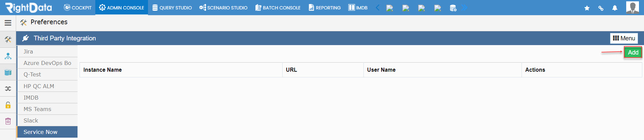Open Scenario Studio
This screenshot has width=644, height=140.
coord(224,7)
